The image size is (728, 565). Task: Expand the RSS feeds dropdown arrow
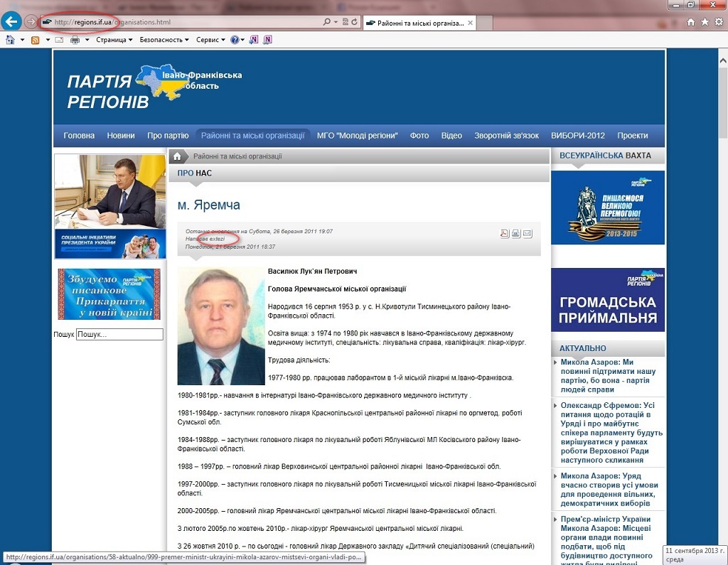pos(48,40)
